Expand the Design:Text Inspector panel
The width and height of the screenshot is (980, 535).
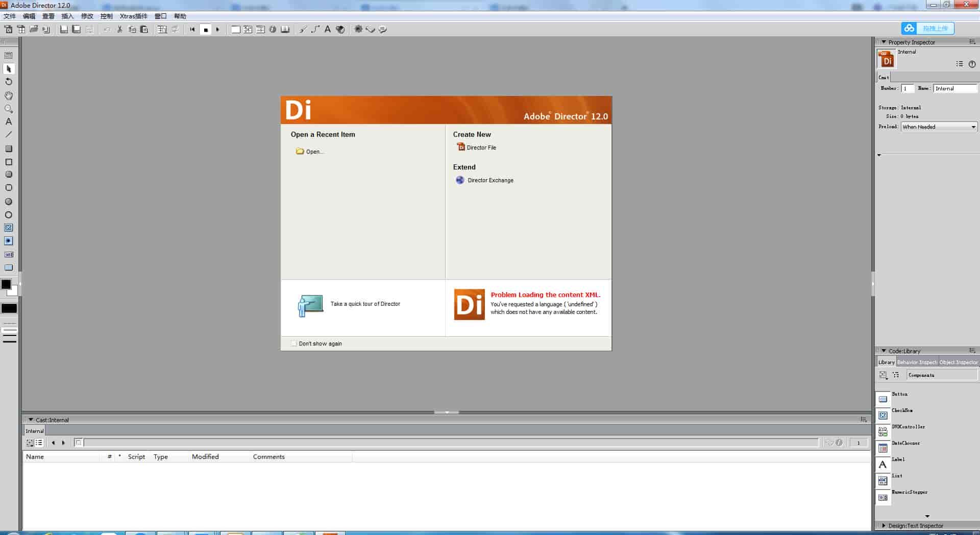(x=884, y=525)
